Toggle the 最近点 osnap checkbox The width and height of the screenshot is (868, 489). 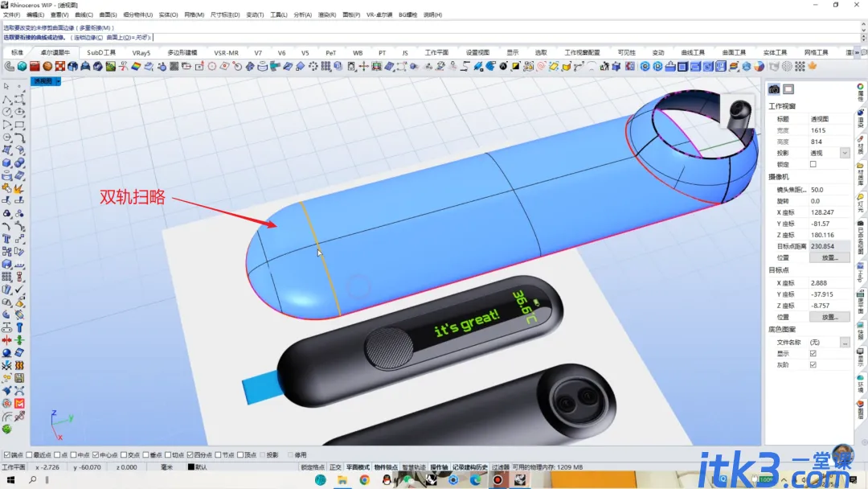pos(29,455)
